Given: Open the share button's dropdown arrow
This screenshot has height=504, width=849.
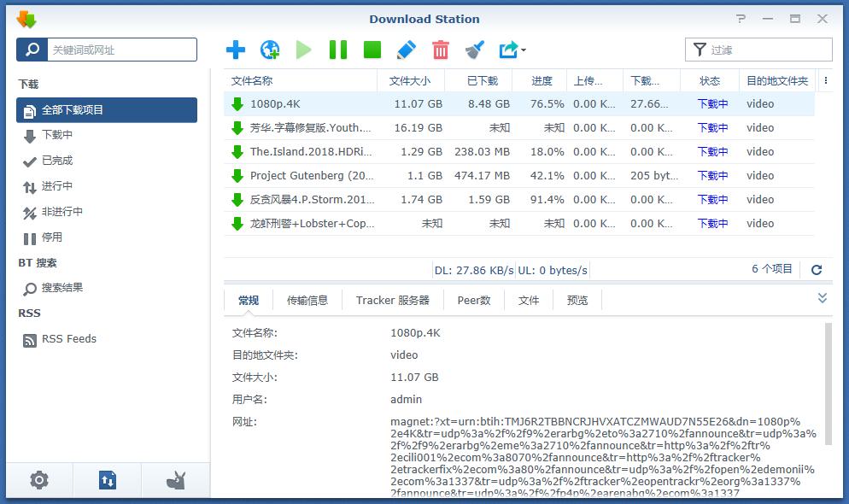Looking at the screenshot, I should click(524, 51).
